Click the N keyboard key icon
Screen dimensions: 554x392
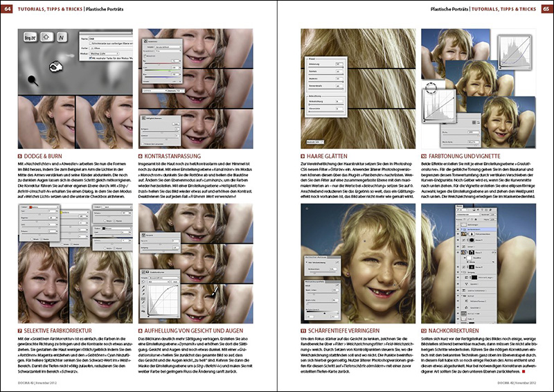(62, 37)
